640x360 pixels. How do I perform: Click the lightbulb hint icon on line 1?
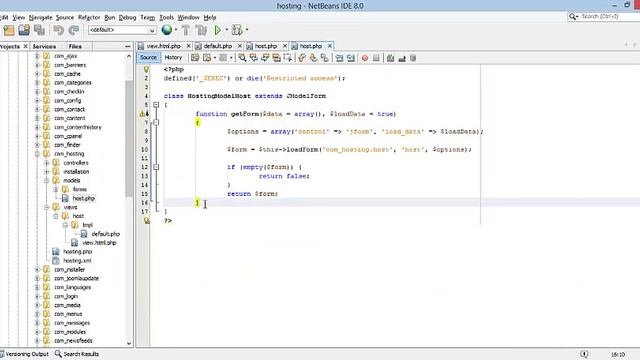point(146,69)
